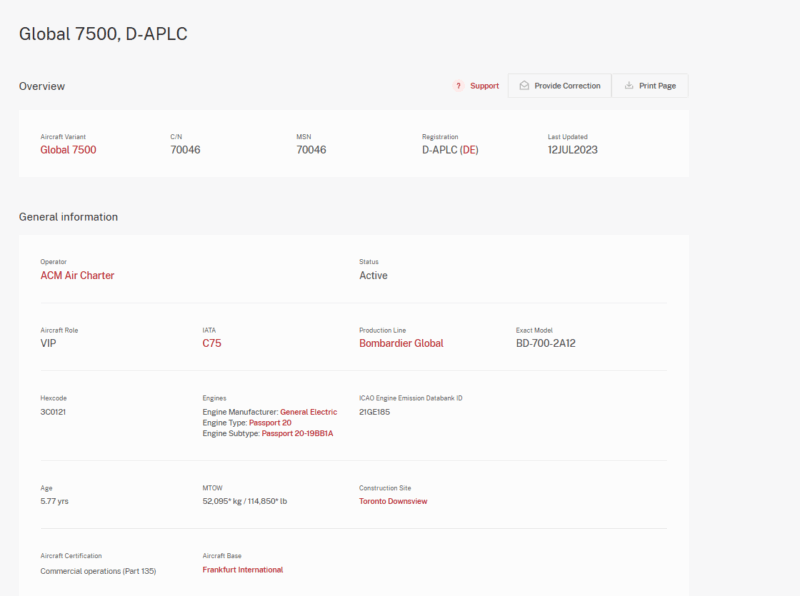Viewport: 800px width, 596px height.
Task: Click the C75 IATA code link
Action: 212,343
